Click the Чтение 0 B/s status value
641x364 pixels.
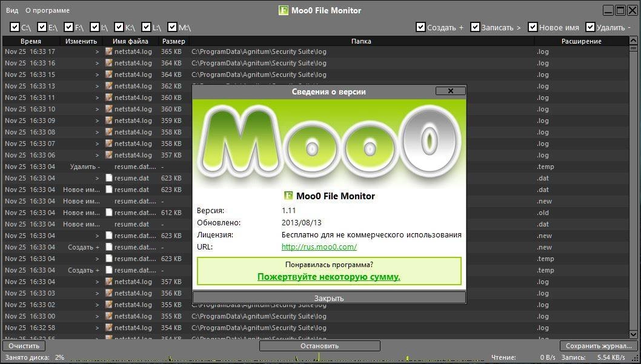coord(548,357)
